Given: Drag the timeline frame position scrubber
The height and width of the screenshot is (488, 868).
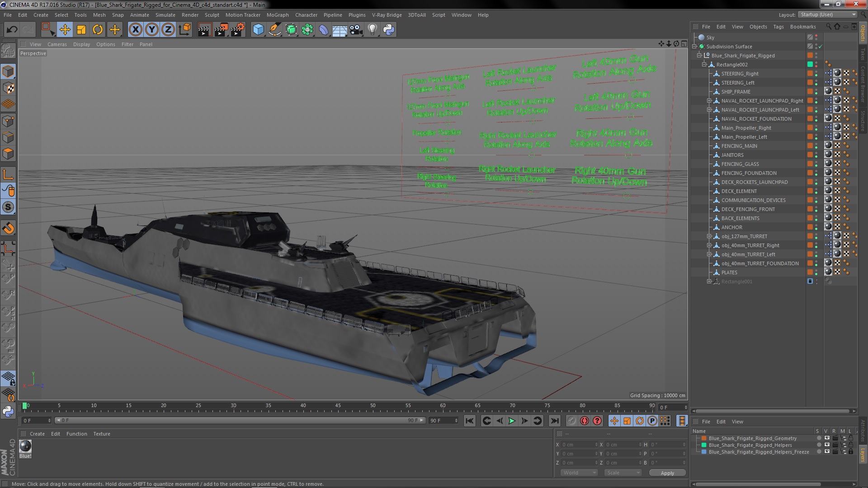Looking at the screenshot, I should click(x=24, y=405).
